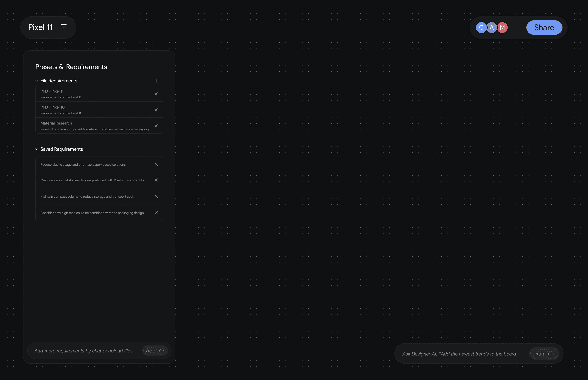
Task: Click the Share button
Action: coord(544,28)
